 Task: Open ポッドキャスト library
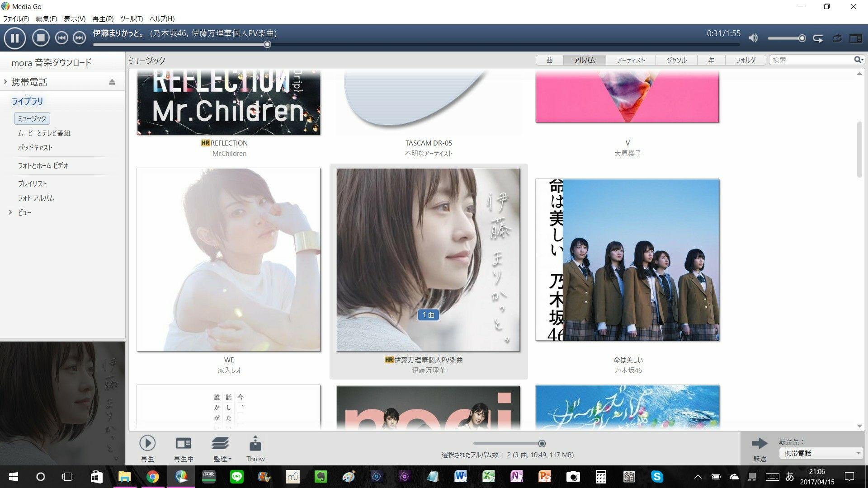35,147
